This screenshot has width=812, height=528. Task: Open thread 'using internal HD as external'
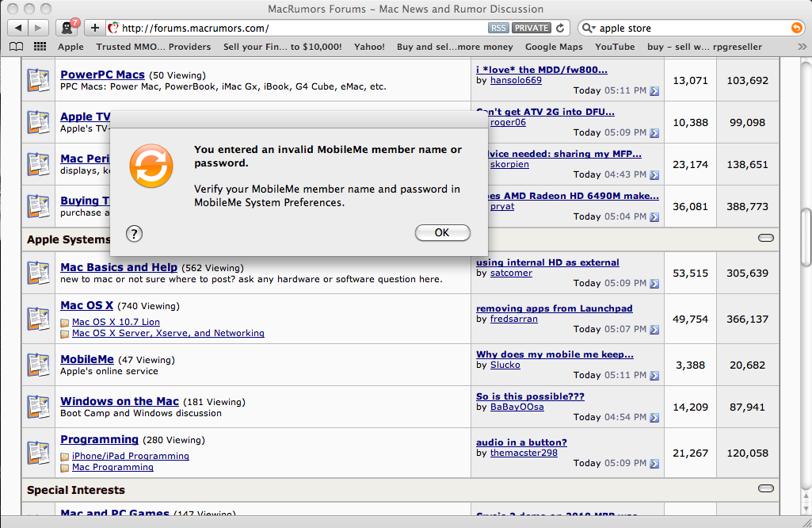click(547, 262)
